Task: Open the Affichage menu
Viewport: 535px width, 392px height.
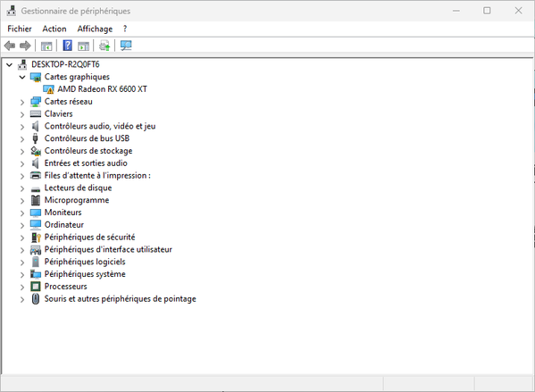Action: [95, 29]
